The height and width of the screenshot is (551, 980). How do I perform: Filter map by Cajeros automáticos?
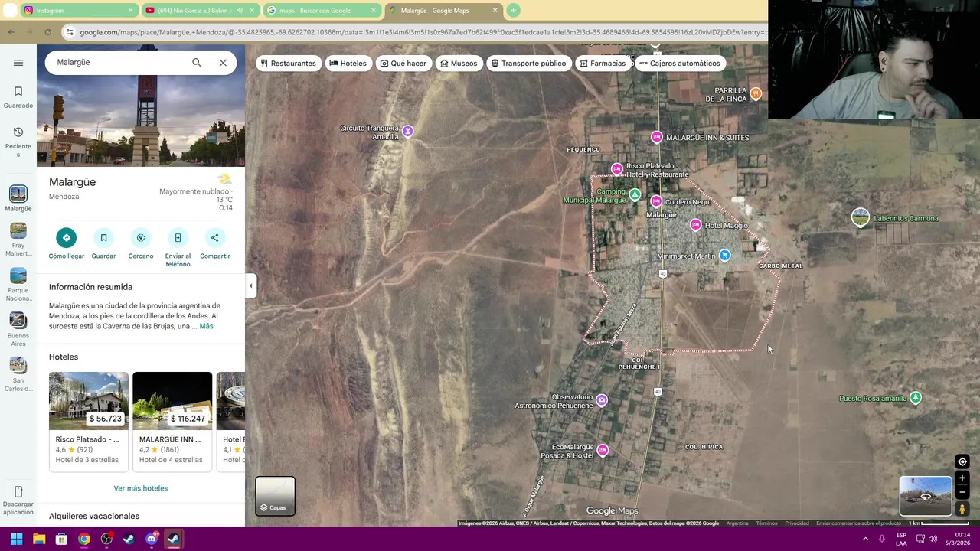coord(680,64)
